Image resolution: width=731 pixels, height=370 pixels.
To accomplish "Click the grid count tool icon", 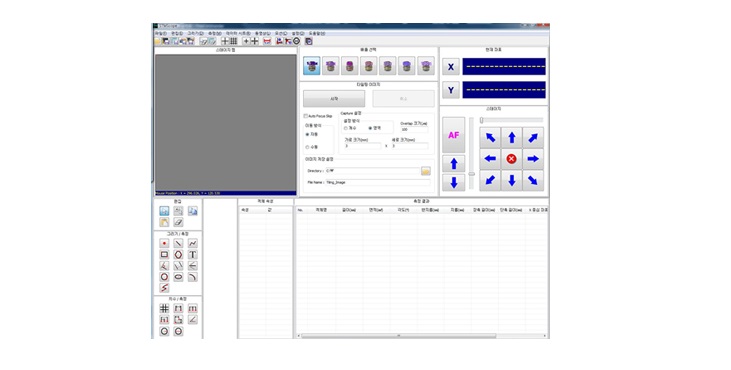I will point(164,308).
